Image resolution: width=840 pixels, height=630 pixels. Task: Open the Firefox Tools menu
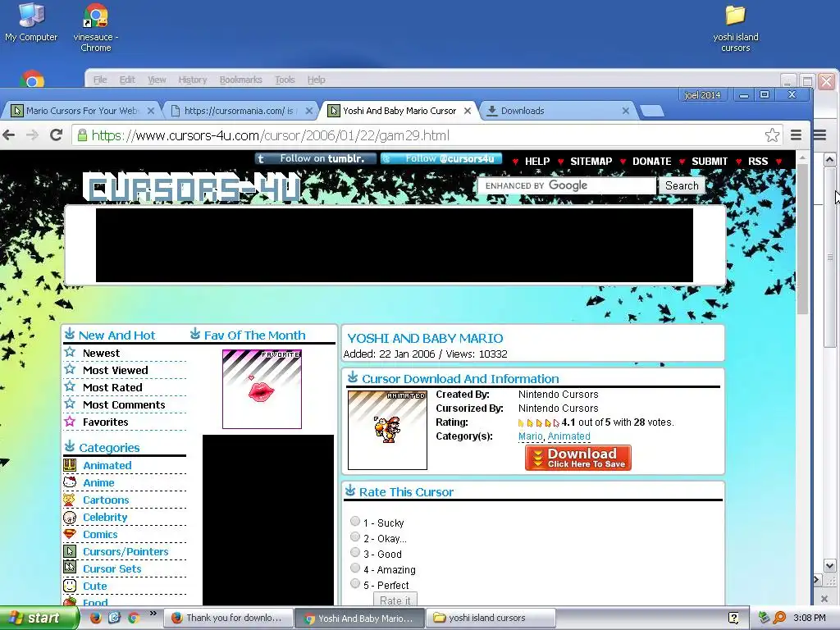tap(285, 80)
